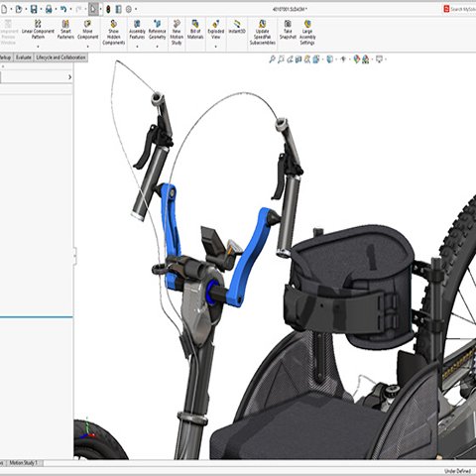Click Hide/Show Items icon
This screenshot has height=476, width=476.
[343, 59]
